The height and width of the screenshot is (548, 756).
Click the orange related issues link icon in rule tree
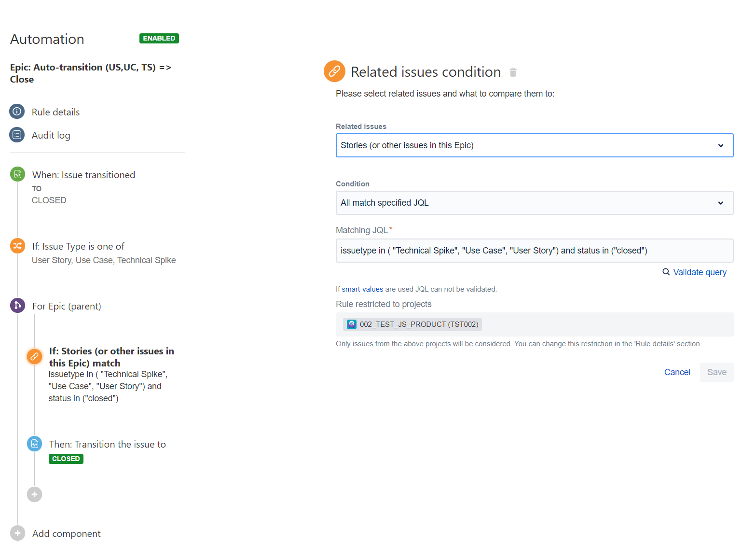tap(34, 357)
